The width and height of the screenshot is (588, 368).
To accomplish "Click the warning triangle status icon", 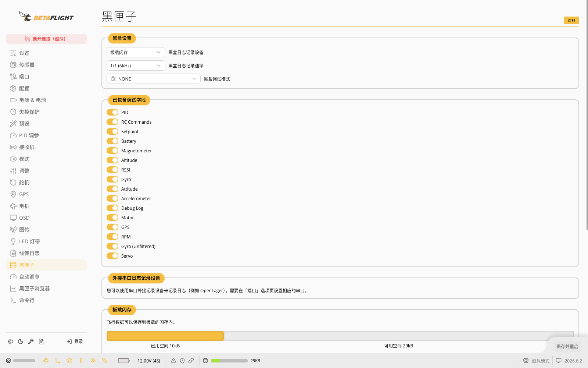I will (173, 361).
